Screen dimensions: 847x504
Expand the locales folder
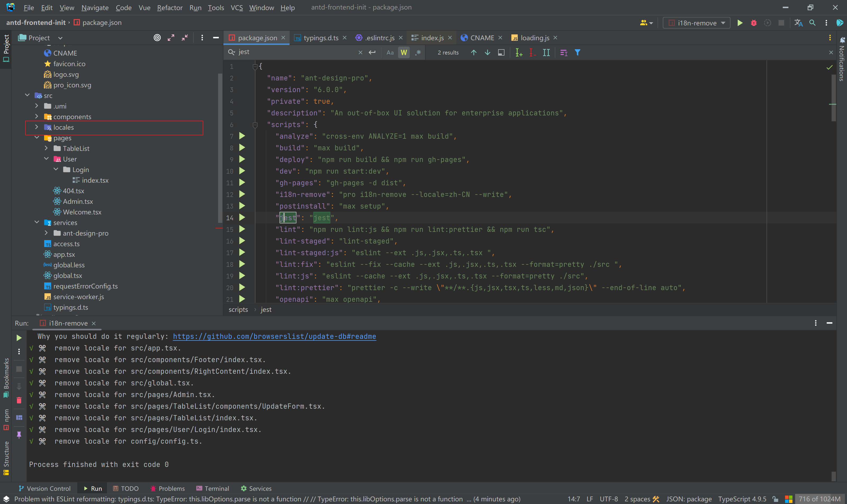click(x=37, y=127)
